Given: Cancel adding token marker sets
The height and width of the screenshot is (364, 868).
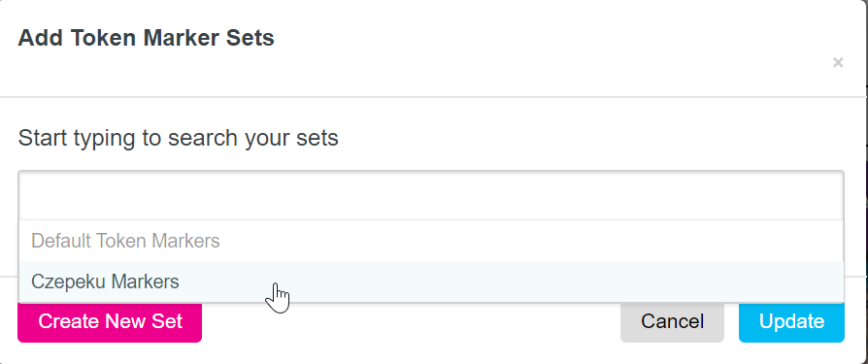Looking at the screenshot, I should [x=672, y=321].
